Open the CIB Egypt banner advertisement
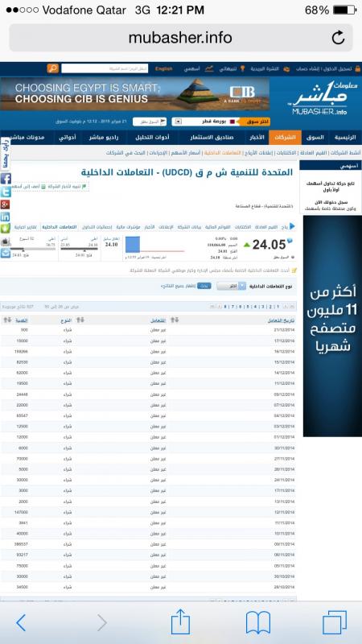 click(x=135, y=94)
